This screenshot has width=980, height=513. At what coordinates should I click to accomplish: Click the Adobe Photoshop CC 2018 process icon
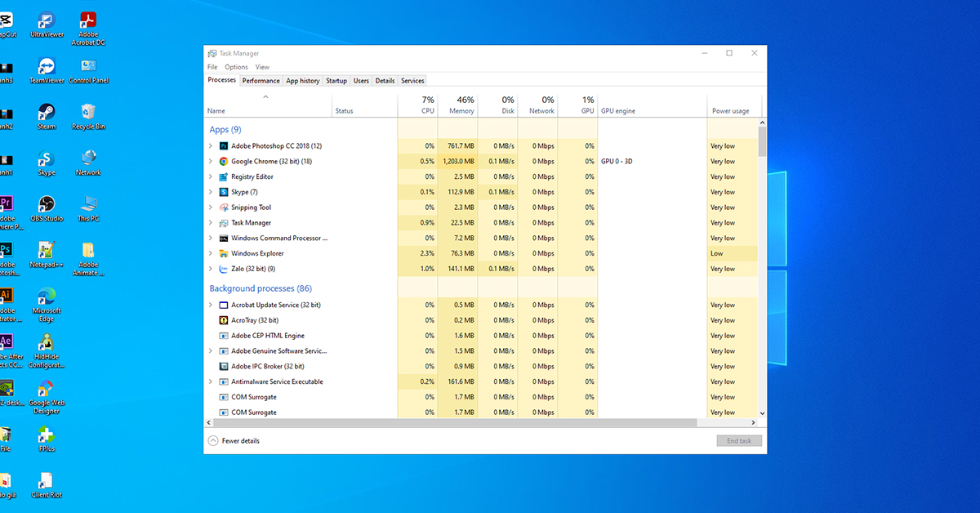[224, 145]
